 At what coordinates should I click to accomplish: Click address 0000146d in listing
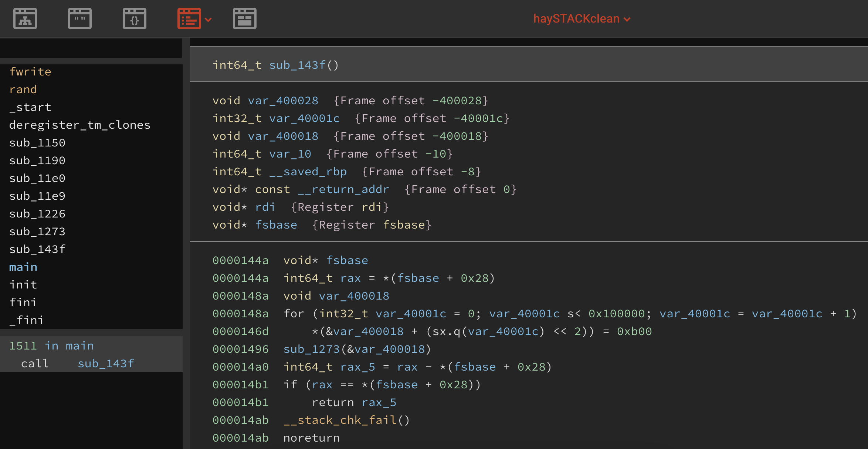(240, 331)
